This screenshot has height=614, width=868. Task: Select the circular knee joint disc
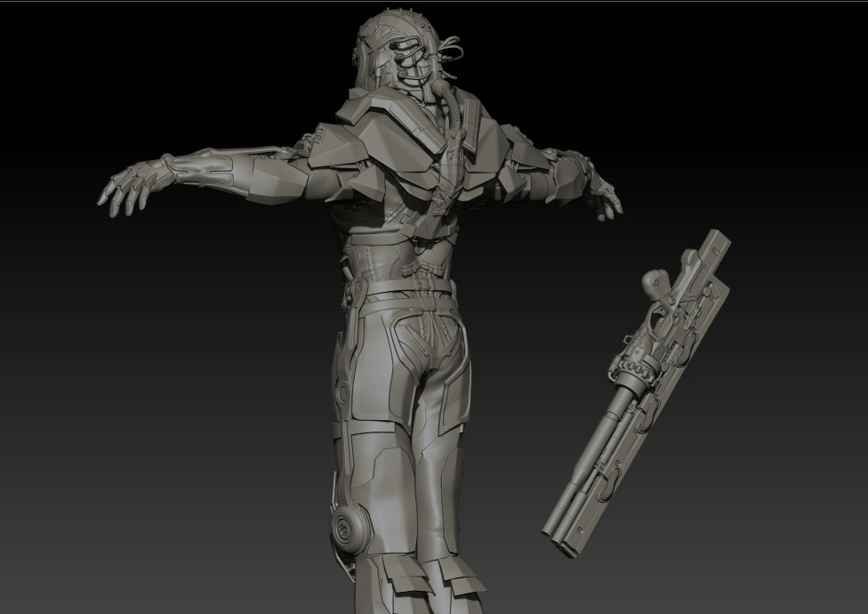point(349,528)
